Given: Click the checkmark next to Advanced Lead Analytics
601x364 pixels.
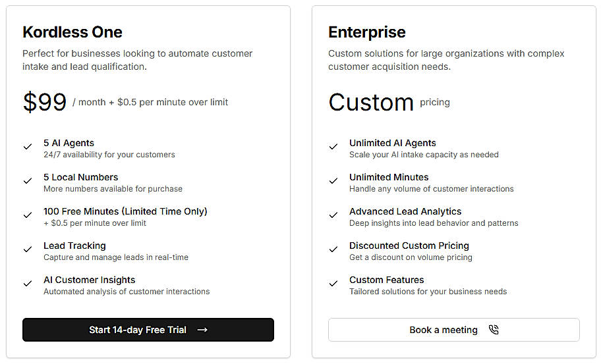Looking at the screenshot, I should [333, 215].
